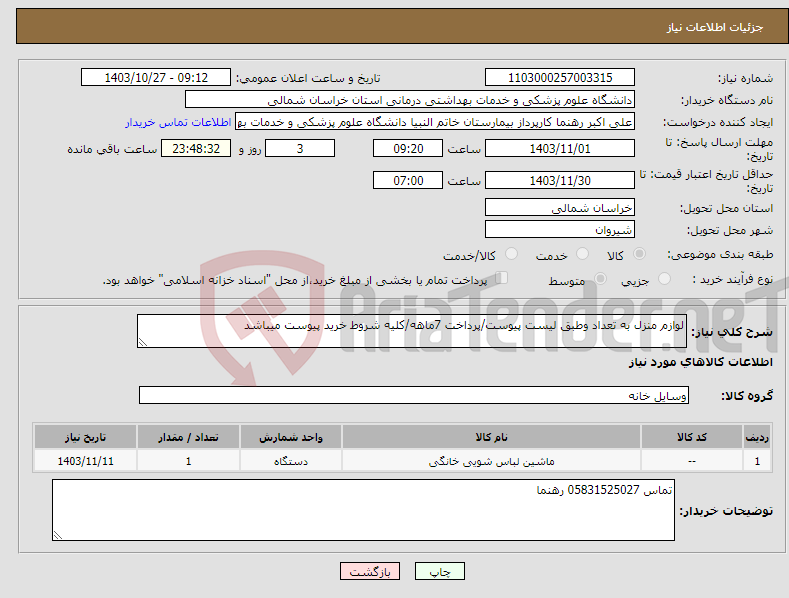
Task: Click the شماره نیاز field 1103000257003315
Action: point(560,78)
